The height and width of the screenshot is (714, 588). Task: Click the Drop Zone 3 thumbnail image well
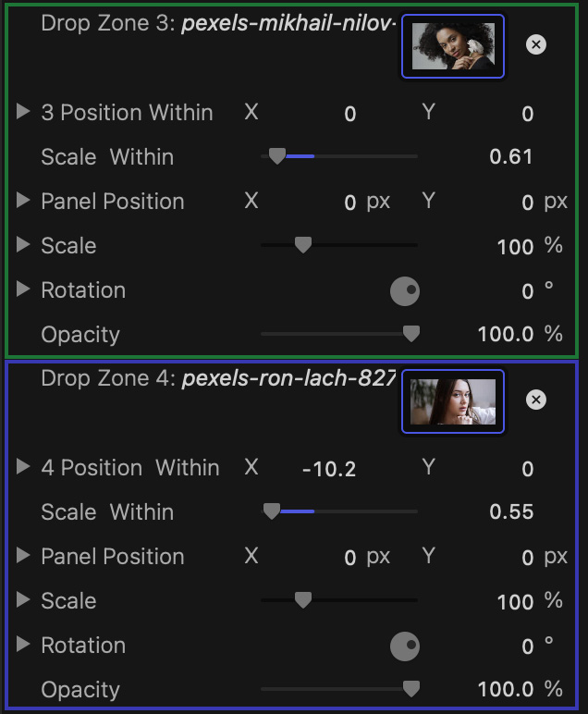tap(453, 46)
